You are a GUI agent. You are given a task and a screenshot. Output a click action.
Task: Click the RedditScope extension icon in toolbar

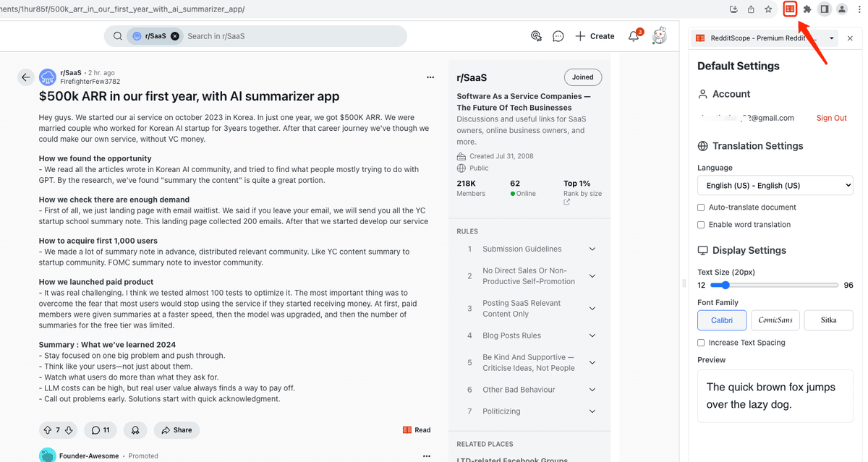[790, 9]
